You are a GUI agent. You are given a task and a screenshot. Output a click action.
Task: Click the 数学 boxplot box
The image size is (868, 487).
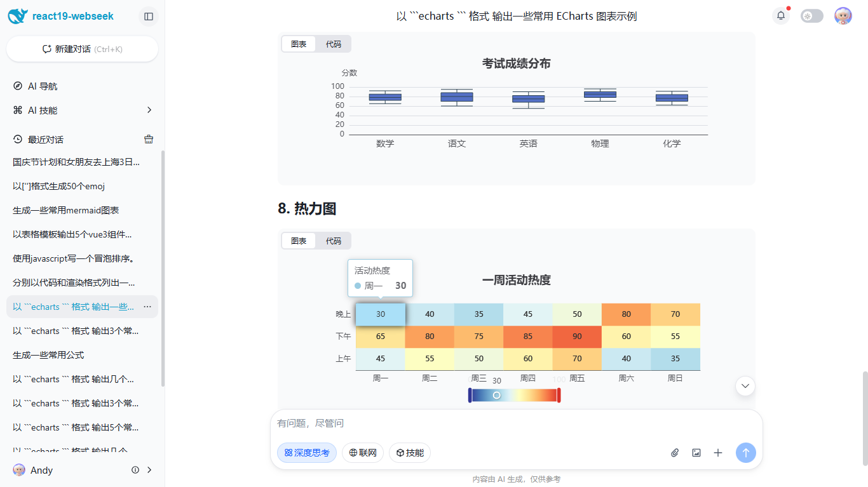385,97
